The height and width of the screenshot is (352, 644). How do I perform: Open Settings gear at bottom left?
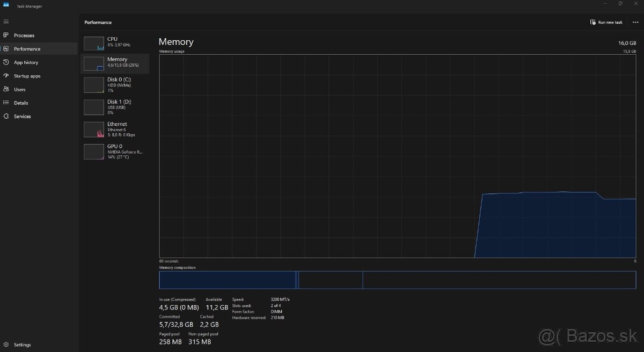click(6, 344)
